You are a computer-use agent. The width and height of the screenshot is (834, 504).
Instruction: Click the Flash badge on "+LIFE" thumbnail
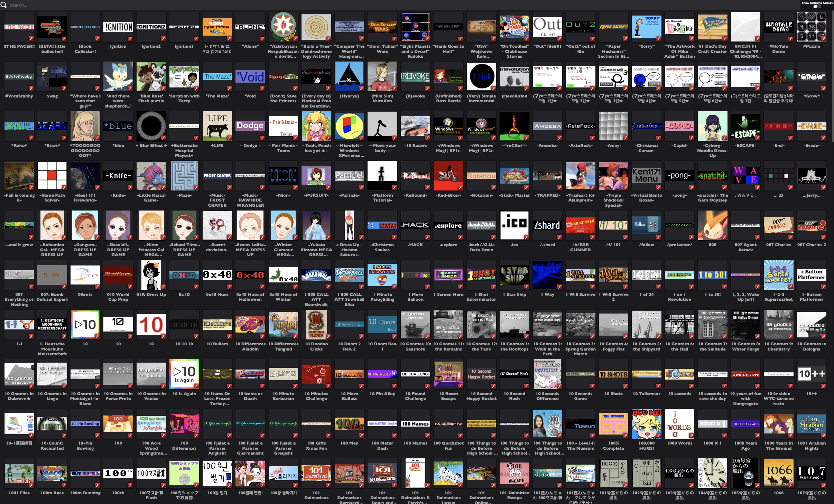coord(229,138)
